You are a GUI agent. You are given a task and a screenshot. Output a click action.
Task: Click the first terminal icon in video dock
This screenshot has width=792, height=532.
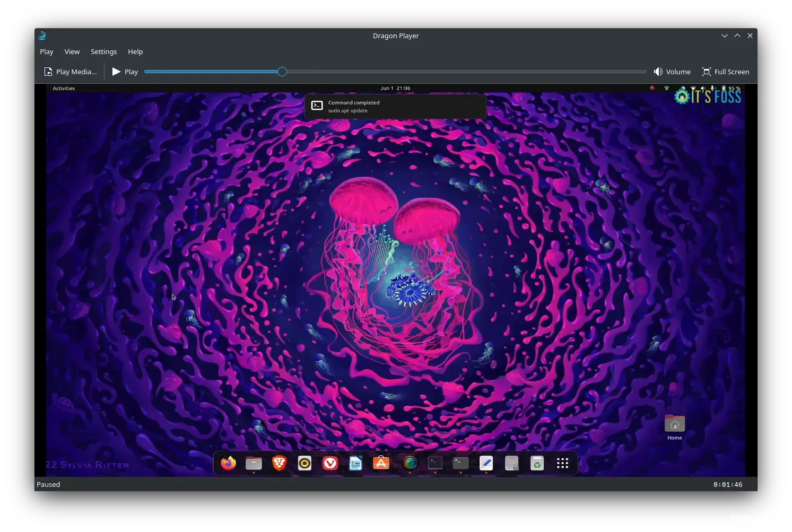click(x=435, y=463)
